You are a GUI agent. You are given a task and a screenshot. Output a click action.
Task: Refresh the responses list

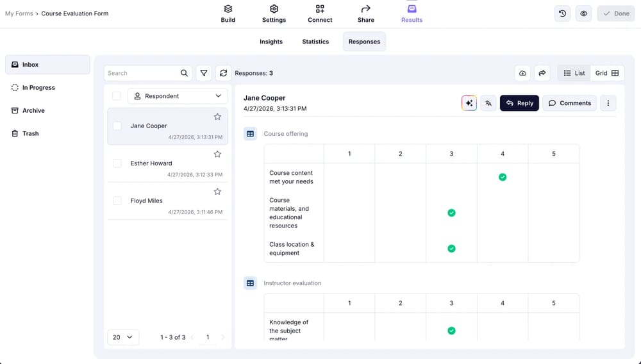pyautogui.click(x=223, y=73)
